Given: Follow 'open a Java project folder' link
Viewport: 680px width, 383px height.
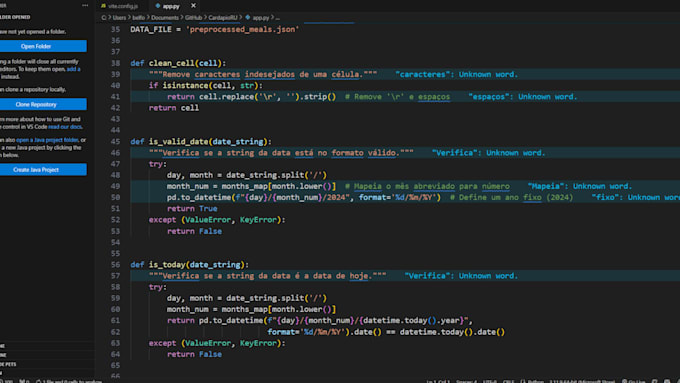Looking at the screenshot, I should pos(47,140).
